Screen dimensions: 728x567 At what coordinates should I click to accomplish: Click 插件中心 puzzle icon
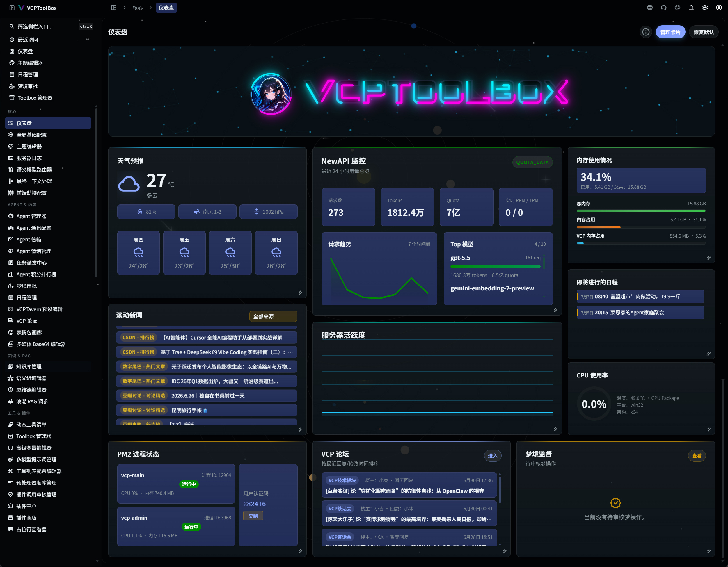click(x=11, y=506)
